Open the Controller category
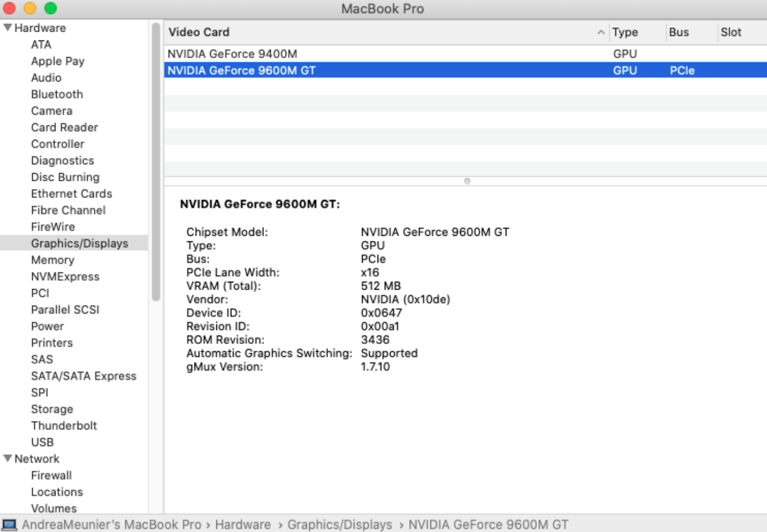This screenshot has height=532, width=767. pyautogui.click(x=58, y=144)
